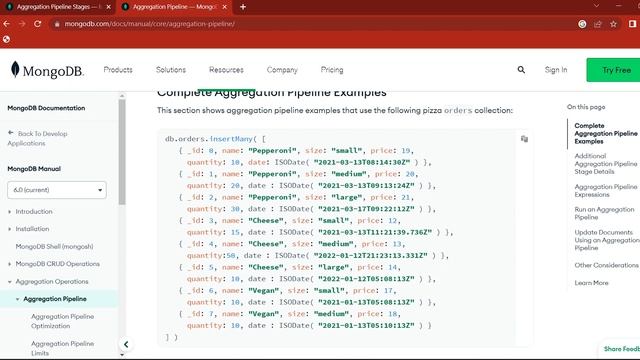Jump to Other Considerations section
640x360 pixels.
(x=607, y=265)
